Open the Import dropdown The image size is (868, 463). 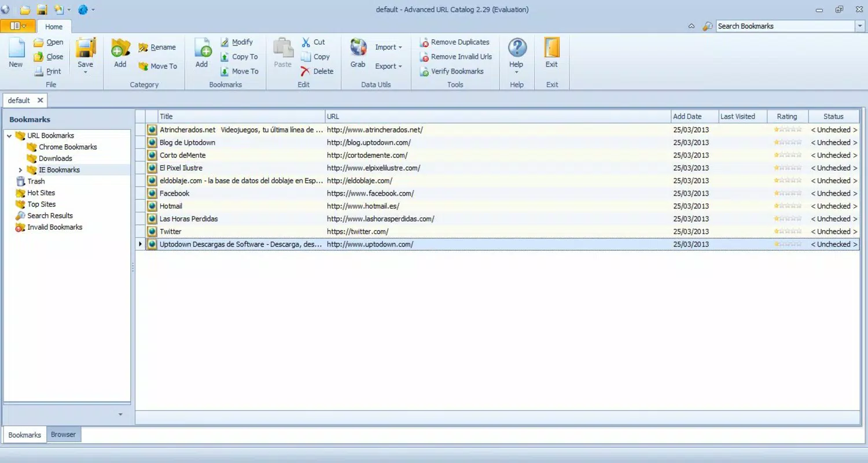(x=388, y=47)
